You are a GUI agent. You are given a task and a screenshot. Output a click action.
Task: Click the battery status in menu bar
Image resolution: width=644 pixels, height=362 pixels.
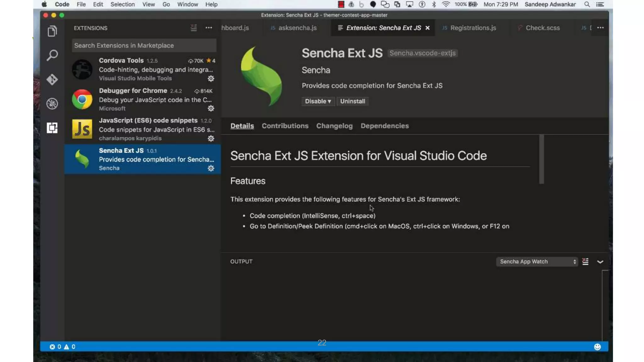coord(466,4)
